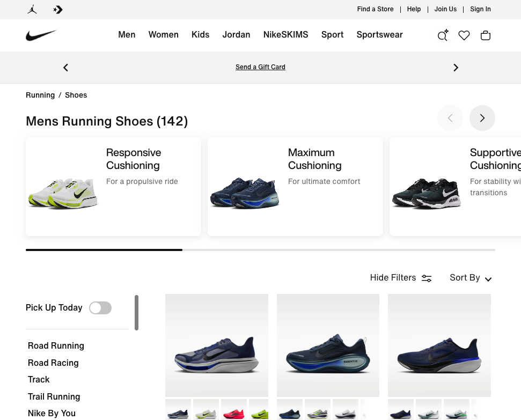This screenshot has width=521, height=420.
Task: Select white-teal colorway swatch of third product
Action: 429,410
